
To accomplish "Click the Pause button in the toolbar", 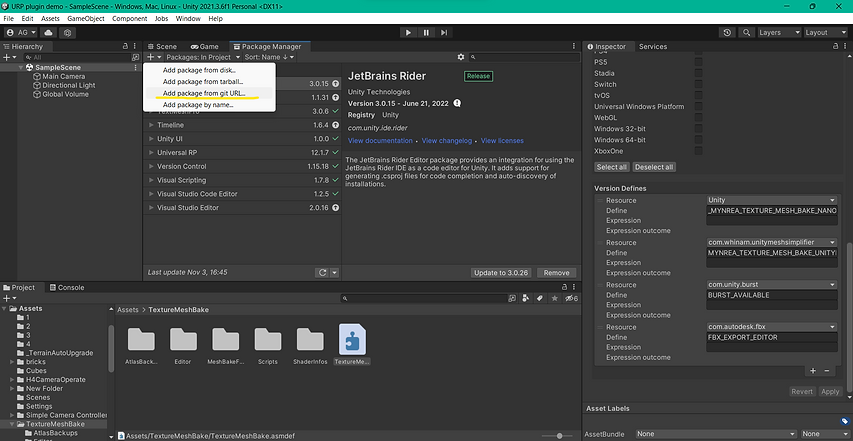I will 426,33.
